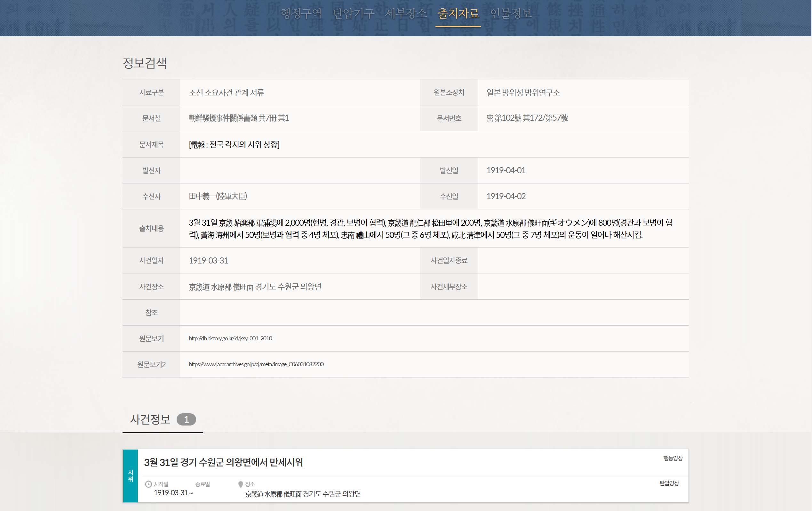Click the gray count badge showing 1
Screen dimensions: 812x511
186,419
